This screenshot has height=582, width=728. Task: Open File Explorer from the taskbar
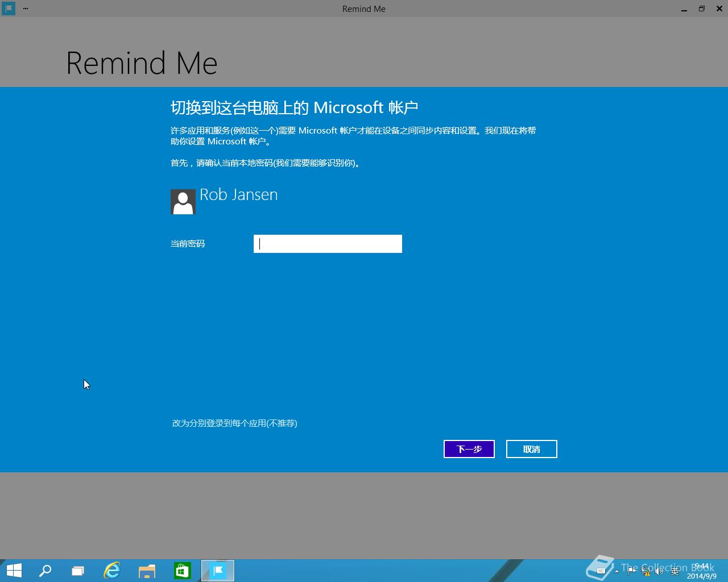click(147, 571)
